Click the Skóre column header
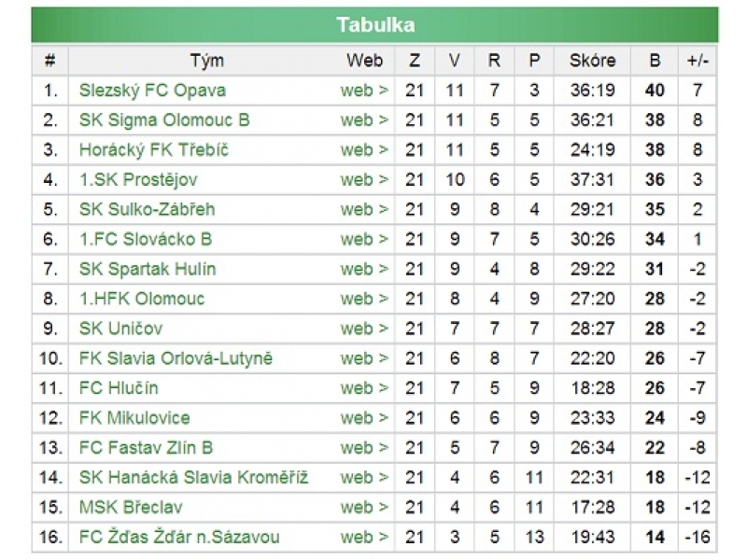The height and width of the screenshot is (560, 747). tap(592, 61)
